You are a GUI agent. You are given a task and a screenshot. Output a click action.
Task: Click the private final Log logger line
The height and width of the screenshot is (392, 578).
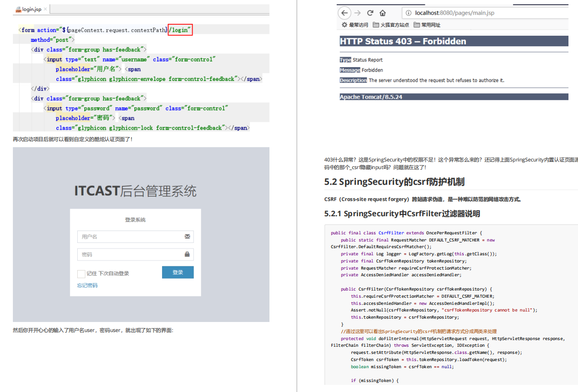pos(419,254)
